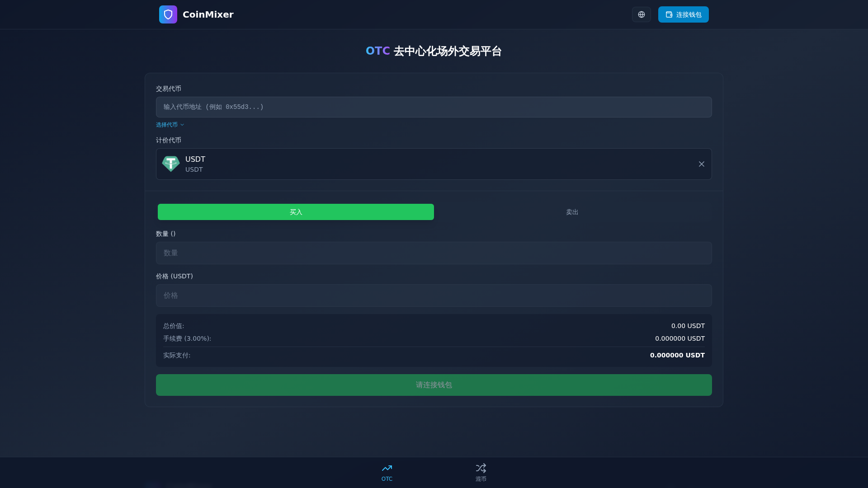Click the 请连接钱包 submit button
868x488 pixels.
[x=434, y=385]
